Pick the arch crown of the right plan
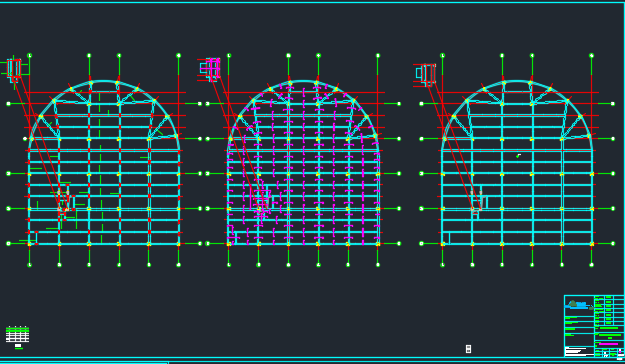The height and width of the screenshot is (364, 625). pyautogui.click(x=517, y=81)
